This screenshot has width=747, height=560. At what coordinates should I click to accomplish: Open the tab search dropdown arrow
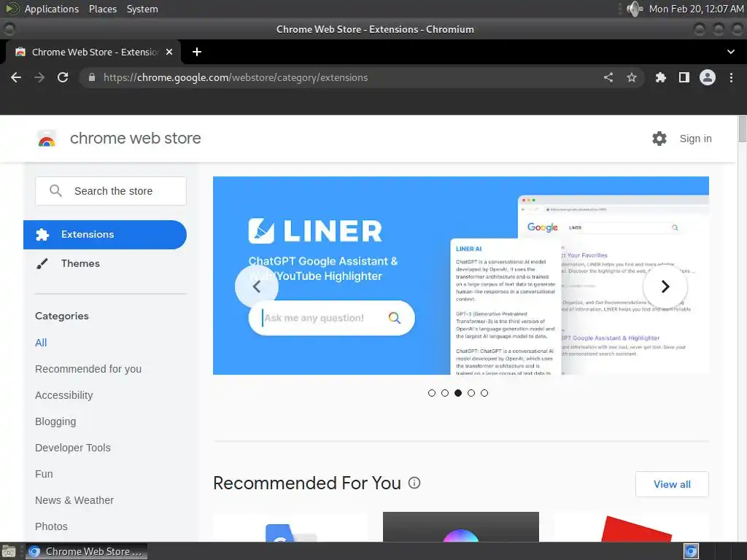(x=731, y=52)
